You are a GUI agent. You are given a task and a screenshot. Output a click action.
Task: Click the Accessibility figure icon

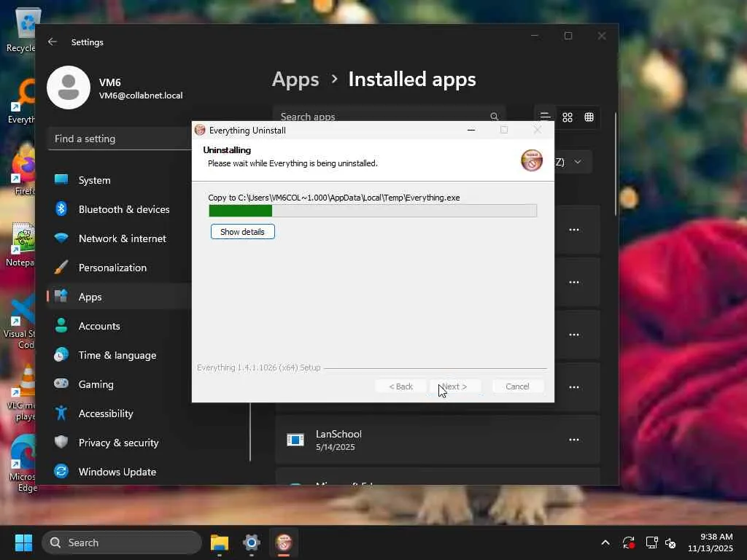tap(61, 413)
